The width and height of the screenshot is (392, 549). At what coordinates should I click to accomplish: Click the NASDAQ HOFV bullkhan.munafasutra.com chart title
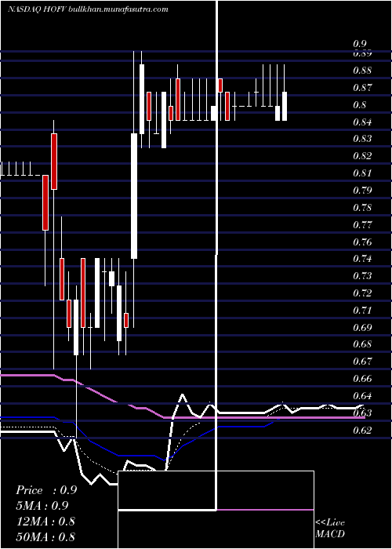pos(88,9)
